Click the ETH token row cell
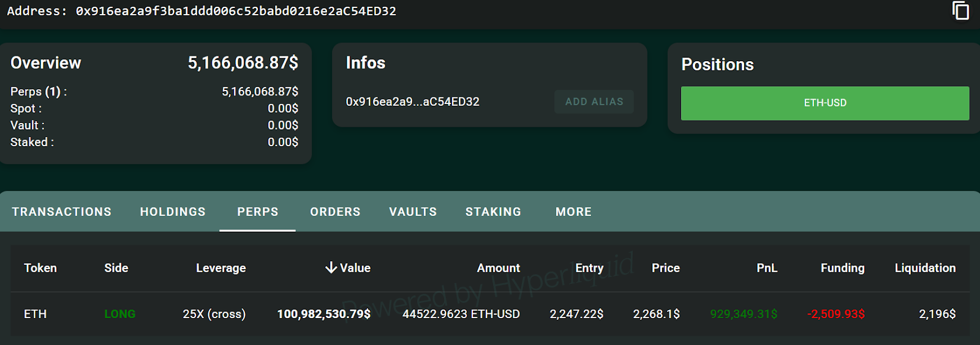The width and height of the screenshot is (980, 345). pyautogui.click(x=36, y=314)
